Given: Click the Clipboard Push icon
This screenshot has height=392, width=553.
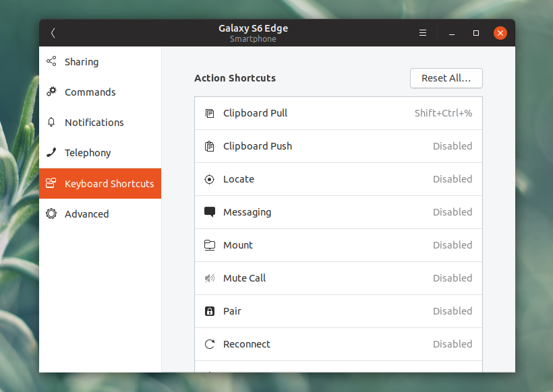Looking at the screenshot, I should pyautogui.click(x=210, y=146).
